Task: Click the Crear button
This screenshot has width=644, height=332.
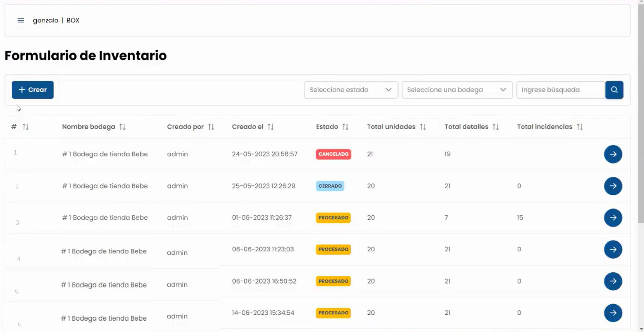Action: pyautogui.click(x=33, y=90)
